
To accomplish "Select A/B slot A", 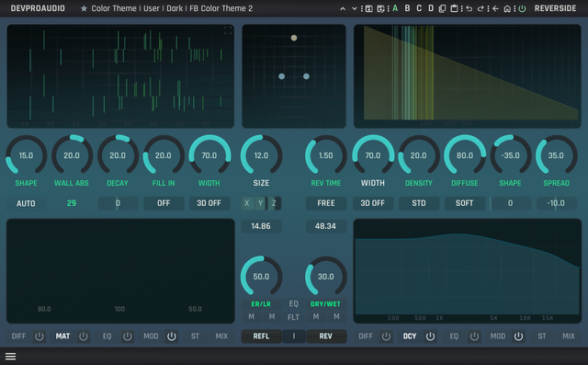I will click(395, 8).
